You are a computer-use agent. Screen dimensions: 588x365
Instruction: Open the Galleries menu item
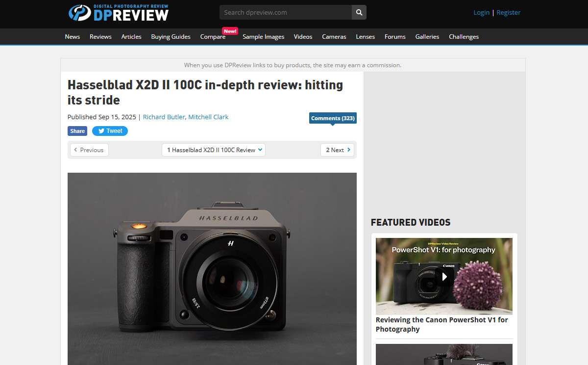427,37
